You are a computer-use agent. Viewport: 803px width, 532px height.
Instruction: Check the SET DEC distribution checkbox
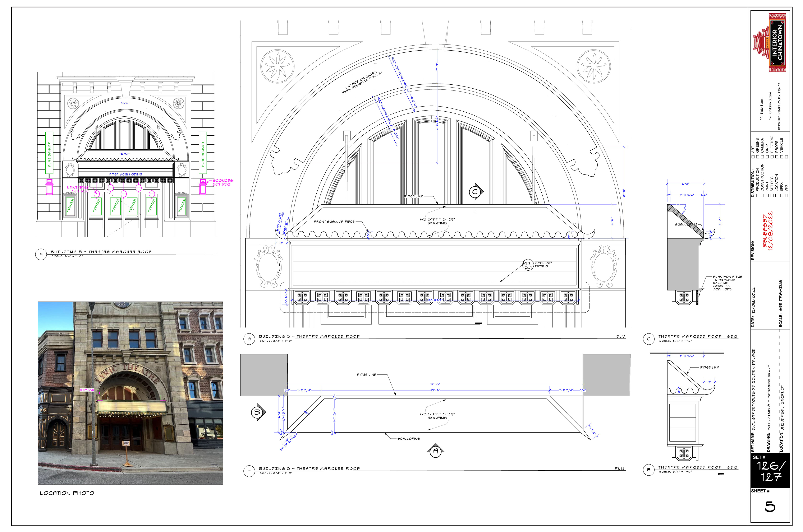click(x=772, y=196)
